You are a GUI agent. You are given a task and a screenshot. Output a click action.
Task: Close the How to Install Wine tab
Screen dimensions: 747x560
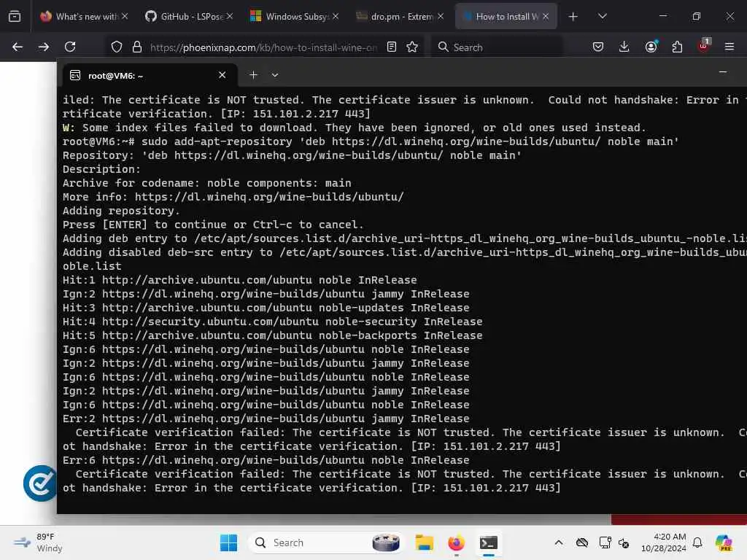point(546,16)
